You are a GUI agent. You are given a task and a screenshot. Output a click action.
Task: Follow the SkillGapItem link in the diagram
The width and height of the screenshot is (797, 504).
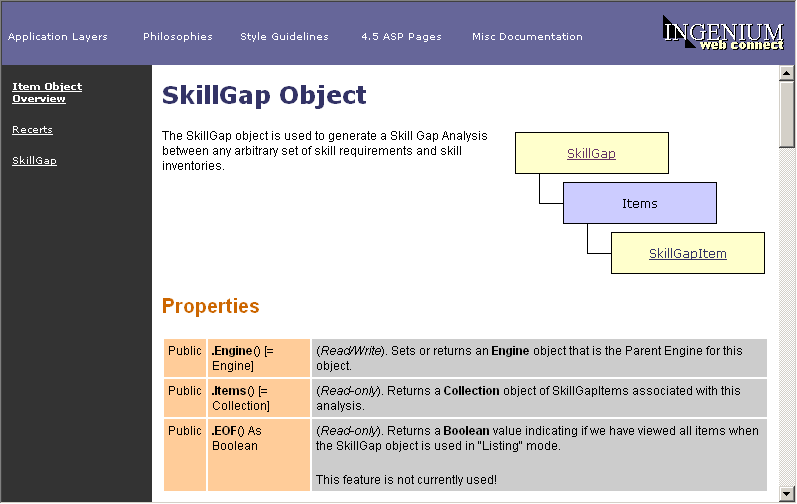click(687, 254)
